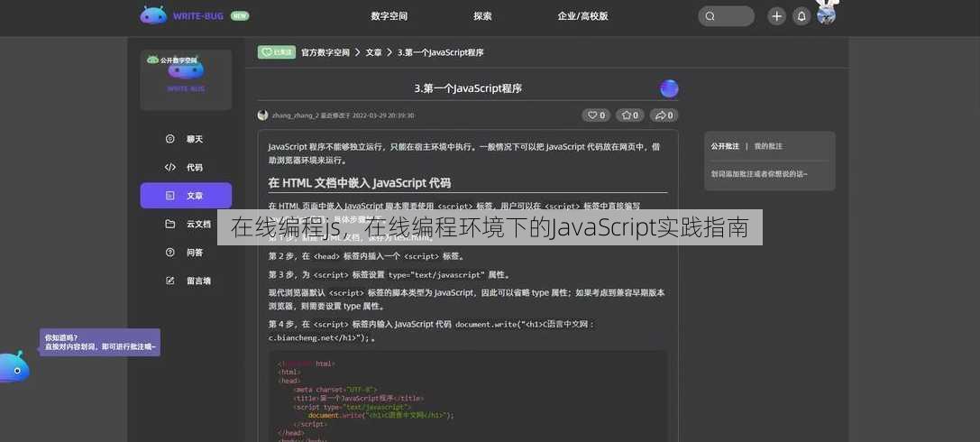Screen dimensions: 980x442
Task: Click the heading 在 HTML 文档中嵌入 JavaScript 代码
Action: click(360, 183)
